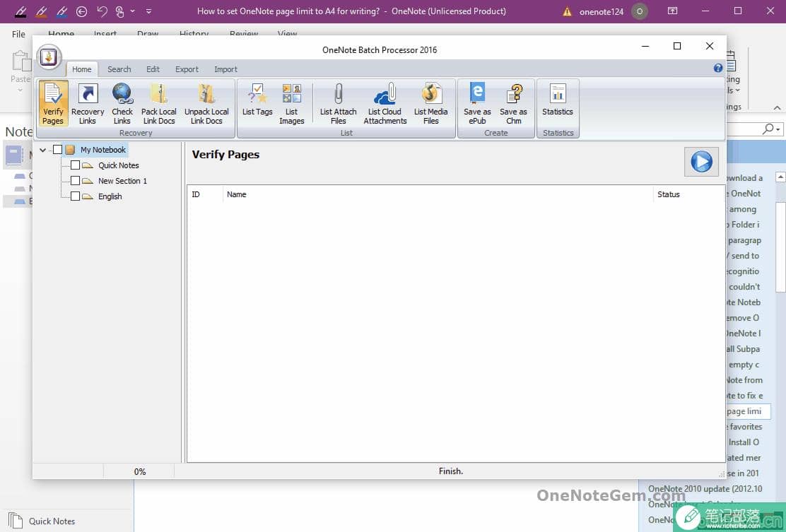Select Pack Local Link Docs
Image resolution: width=786 pixels, height=532 pixels.
tap(158, 104)
